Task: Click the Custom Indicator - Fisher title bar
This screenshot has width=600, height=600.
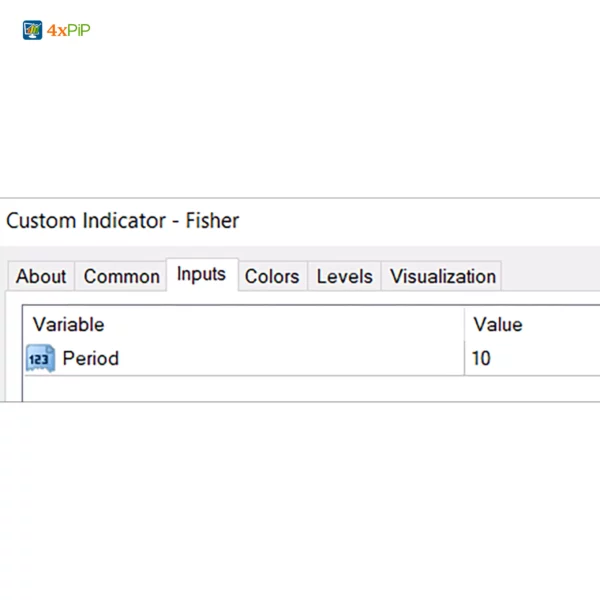Action: 123,220
